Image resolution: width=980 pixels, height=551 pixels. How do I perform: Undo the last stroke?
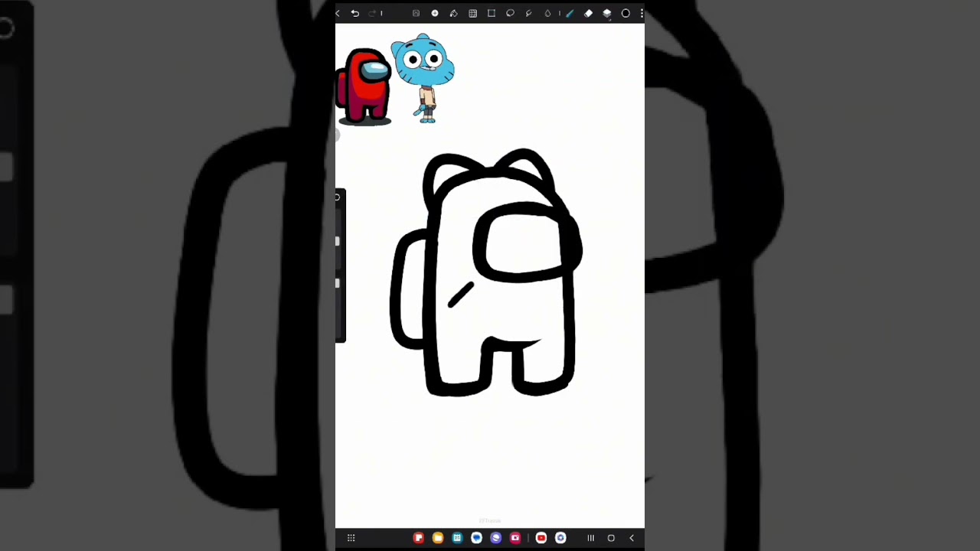click(x=355, y=13)
